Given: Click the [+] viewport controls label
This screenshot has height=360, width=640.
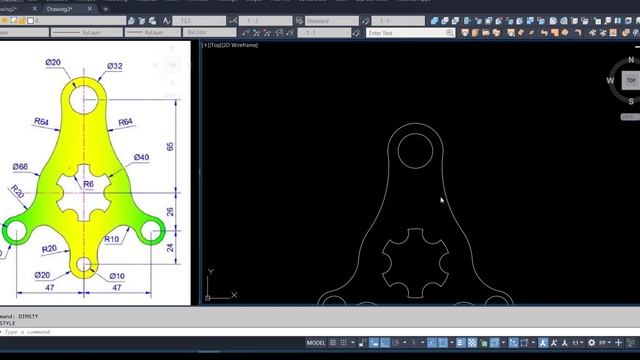Looking at the screenshot, I should [x=205, y=45].
